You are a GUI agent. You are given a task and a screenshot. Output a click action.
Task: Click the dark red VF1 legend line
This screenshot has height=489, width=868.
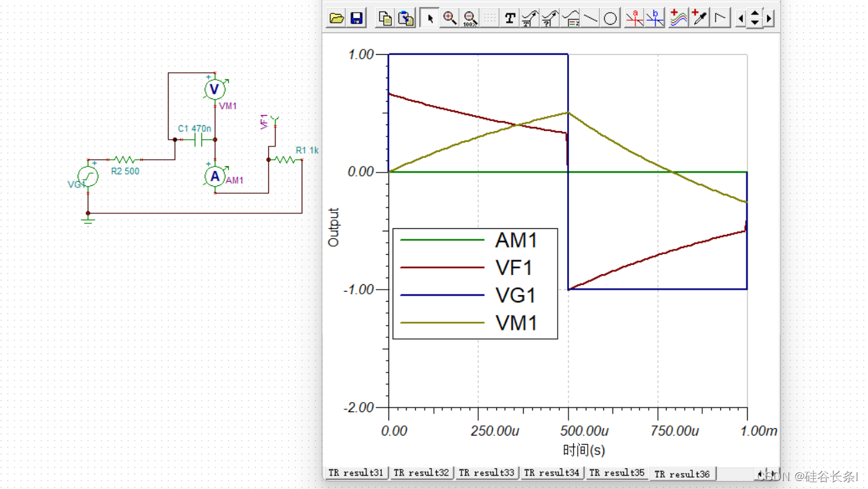(441, 268)
